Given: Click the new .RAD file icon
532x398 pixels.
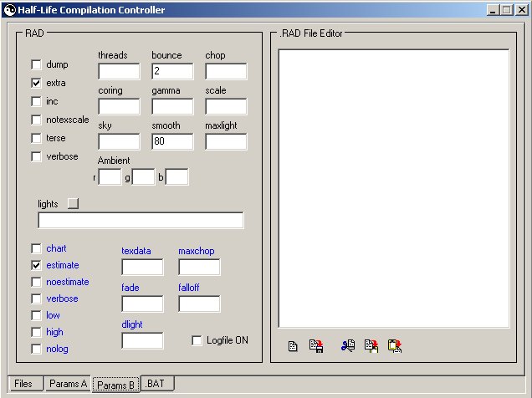Looking at the screenshot, I should point(293,345).
